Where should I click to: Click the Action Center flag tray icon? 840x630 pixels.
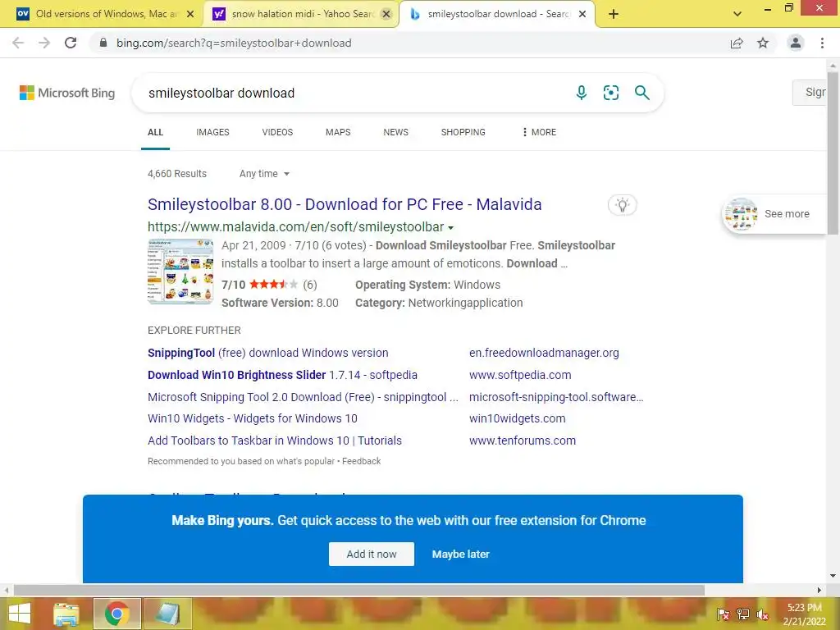coord(723,614)
